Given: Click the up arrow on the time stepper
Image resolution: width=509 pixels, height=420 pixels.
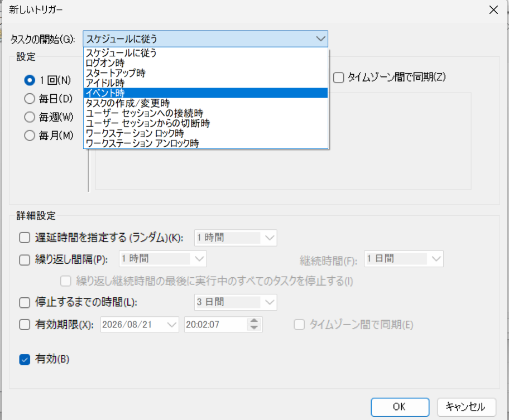Looking at the screenshot, I should [254, 321].
